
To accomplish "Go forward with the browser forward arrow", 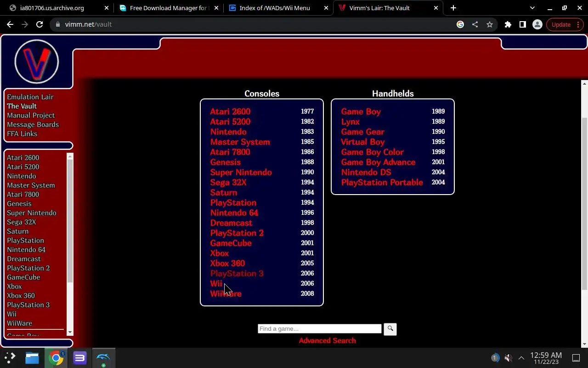I will [25, 24].
